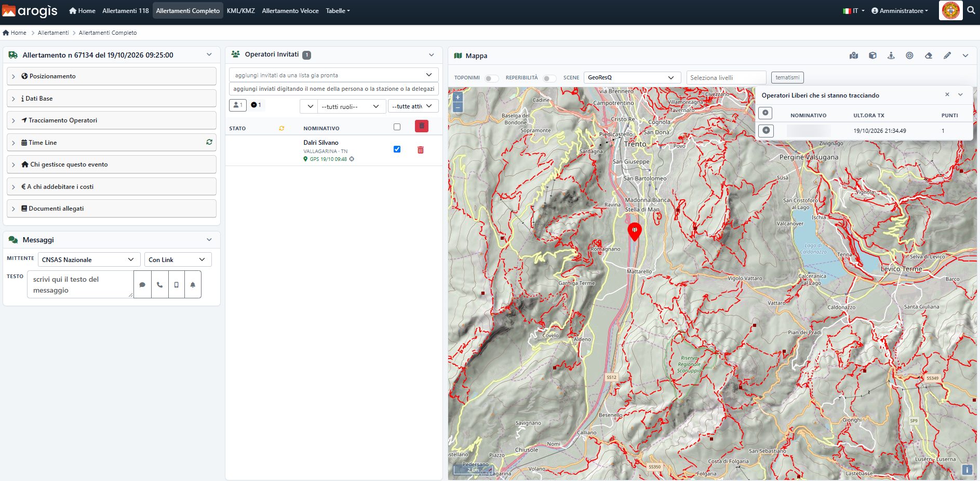Click the Allertamenti breadcrumb link
The height and width of the screenshot is (481, 980).
tap(53, 33)
